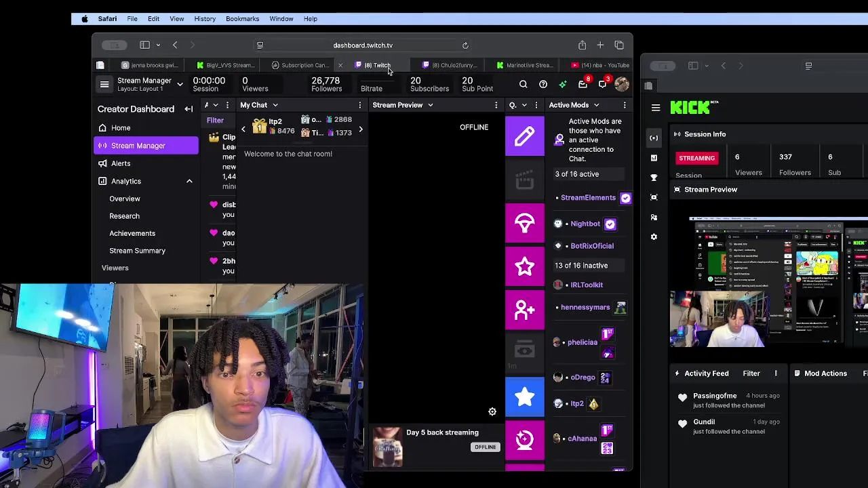Expand My Chat panel dropdown chevron

[275, 105]
